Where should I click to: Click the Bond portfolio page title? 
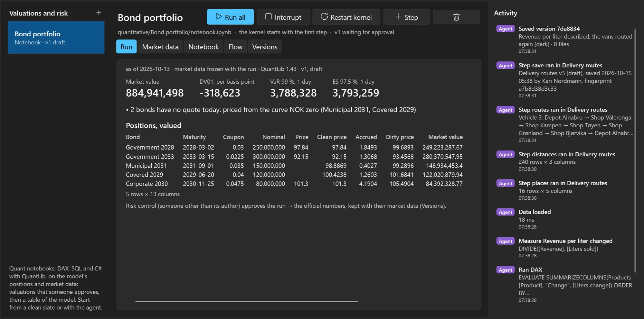[x=150, y=17]
